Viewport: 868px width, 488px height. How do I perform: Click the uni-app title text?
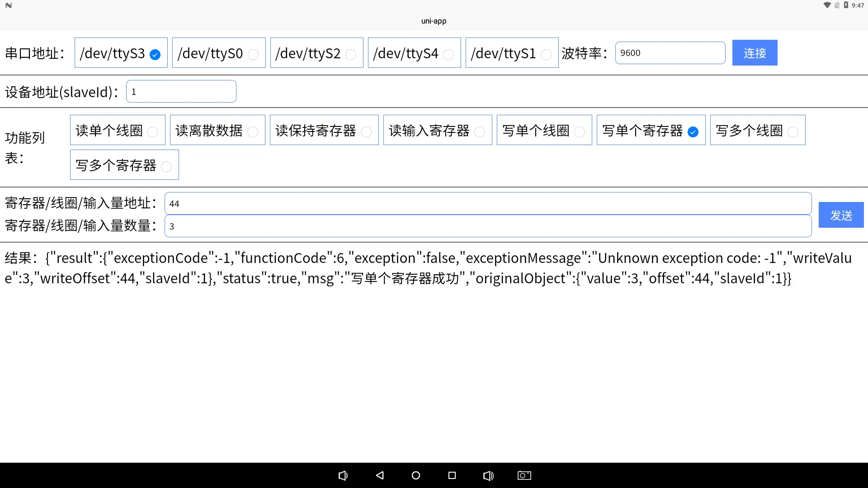434,21
